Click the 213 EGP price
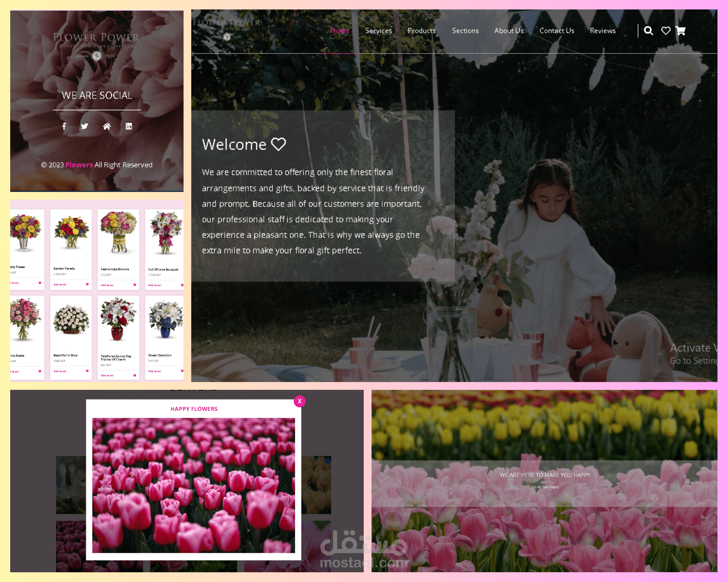This screenshot has width=728, height=582. point(106,275)
